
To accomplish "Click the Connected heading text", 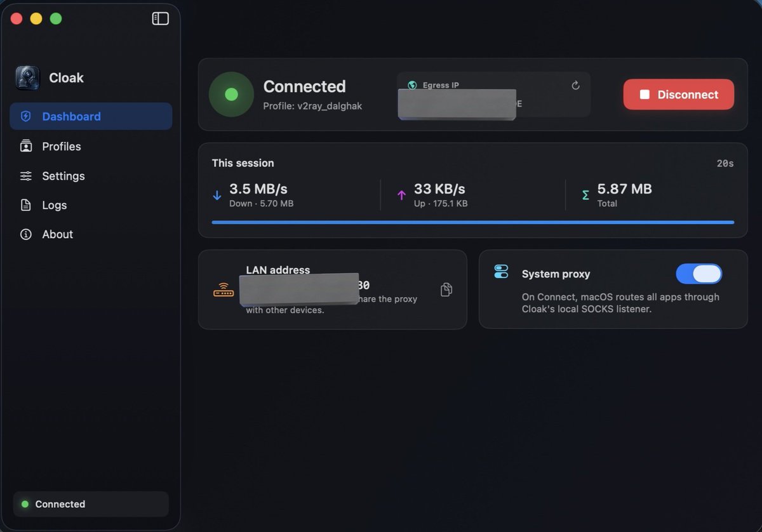I will pyautogui.click(x=305, y=86).
